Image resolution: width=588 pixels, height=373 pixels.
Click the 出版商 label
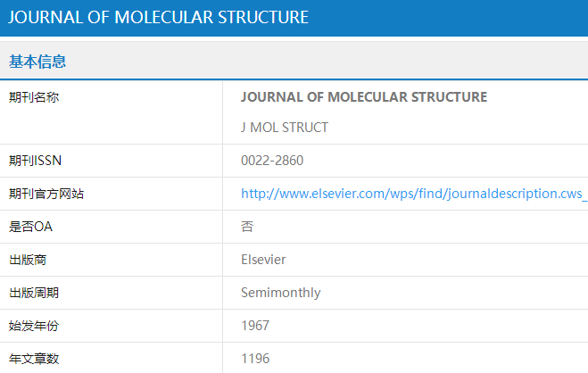(x=28, y=260)
